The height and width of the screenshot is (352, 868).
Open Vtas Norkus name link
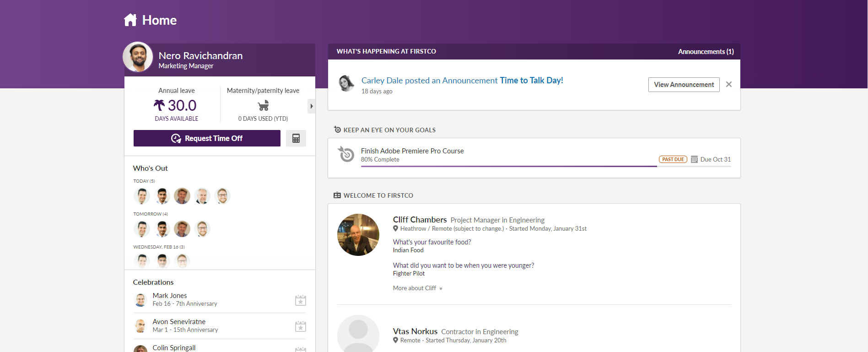pos(415,331)
